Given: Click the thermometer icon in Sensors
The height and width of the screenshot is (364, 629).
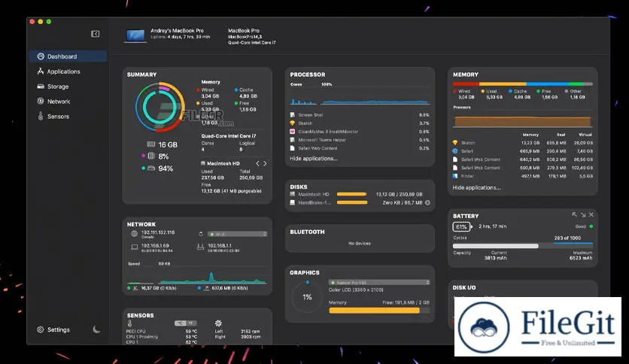Looking at the screenshot, I should point(129,323).
